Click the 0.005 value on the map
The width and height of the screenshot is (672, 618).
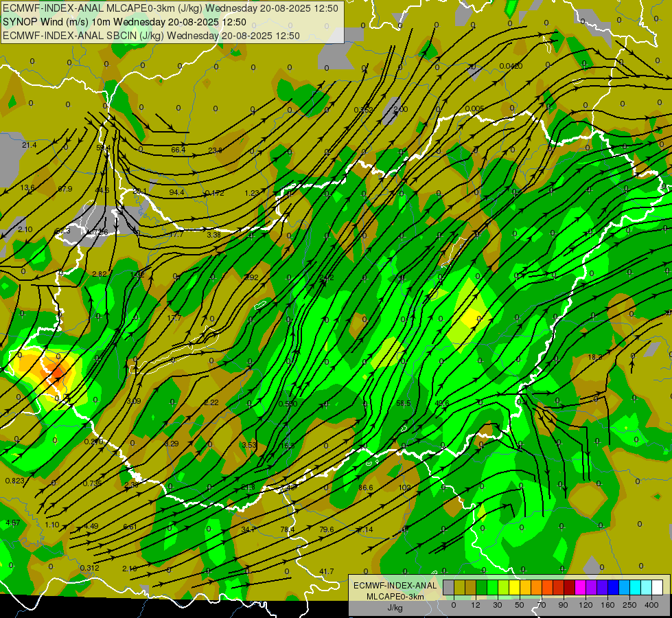(x=474, y=108)
